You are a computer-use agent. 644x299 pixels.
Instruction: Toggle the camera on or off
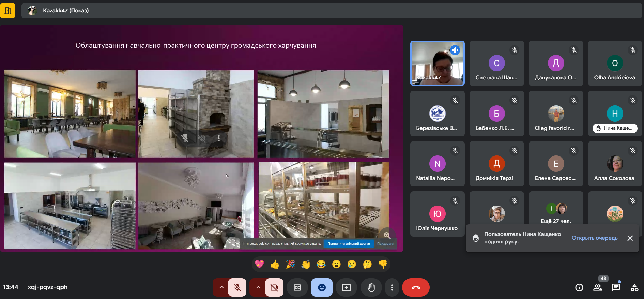[x=274, y=287]
